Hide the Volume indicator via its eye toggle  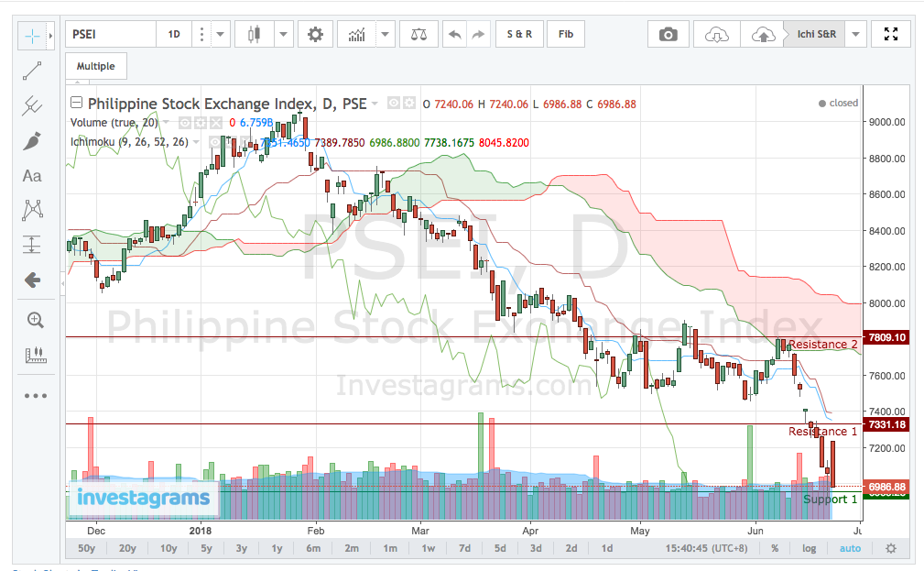tap(185, 122)
